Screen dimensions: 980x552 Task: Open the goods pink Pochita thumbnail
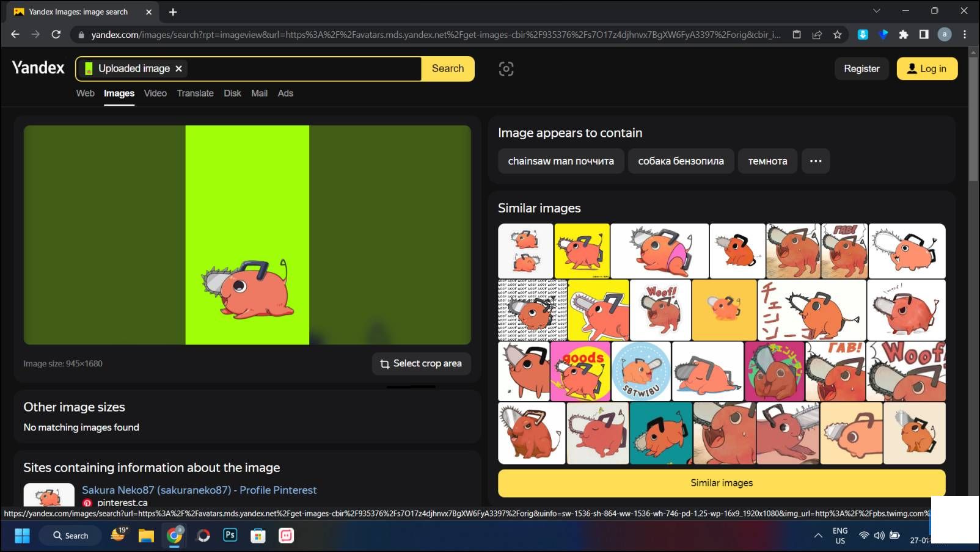(x=580, y=371)
